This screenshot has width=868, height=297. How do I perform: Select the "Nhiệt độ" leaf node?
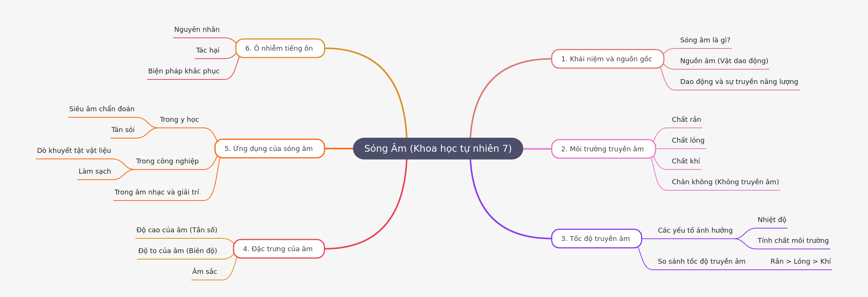point(772,220)
